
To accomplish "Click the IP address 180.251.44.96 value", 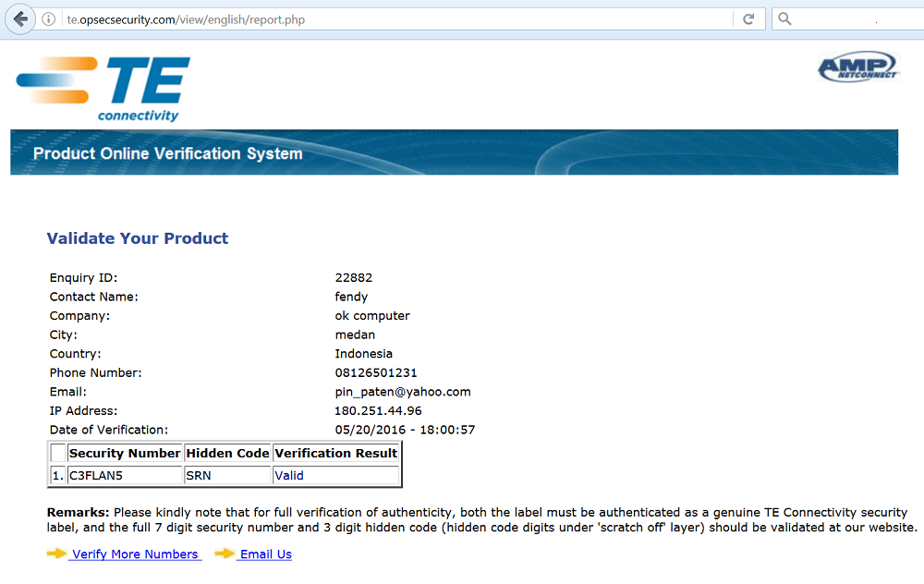I will point(378,410).
